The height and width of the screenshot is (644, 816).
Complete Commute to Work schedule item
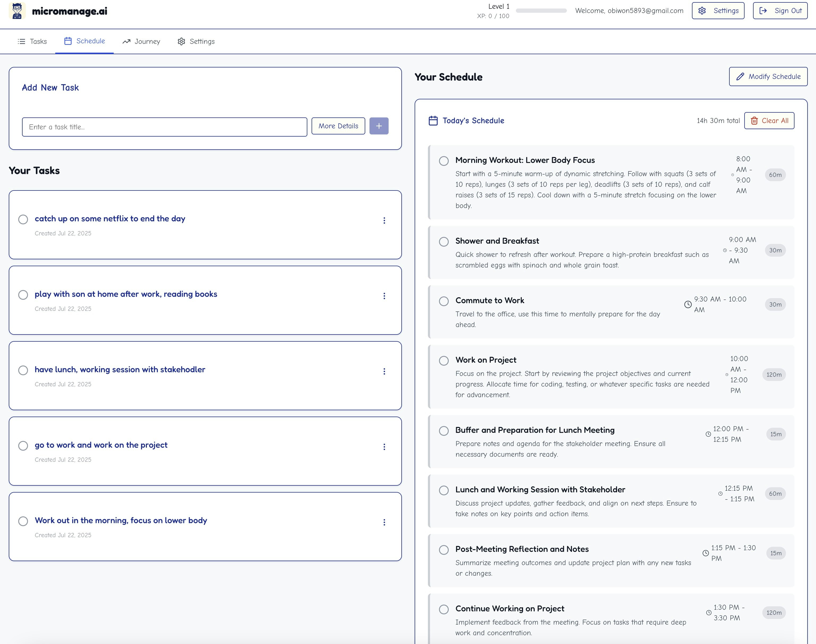click(x=444, y=301)
